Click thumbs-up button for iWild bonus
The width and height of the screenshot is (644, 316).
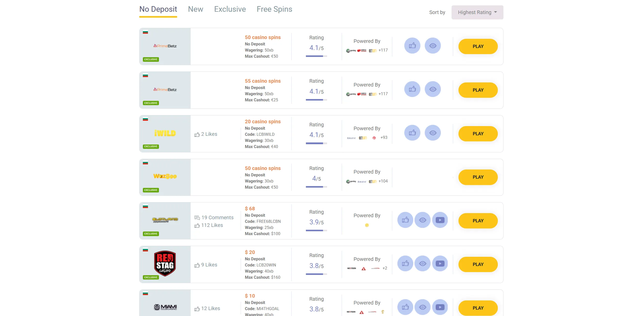tap(412, 133)
